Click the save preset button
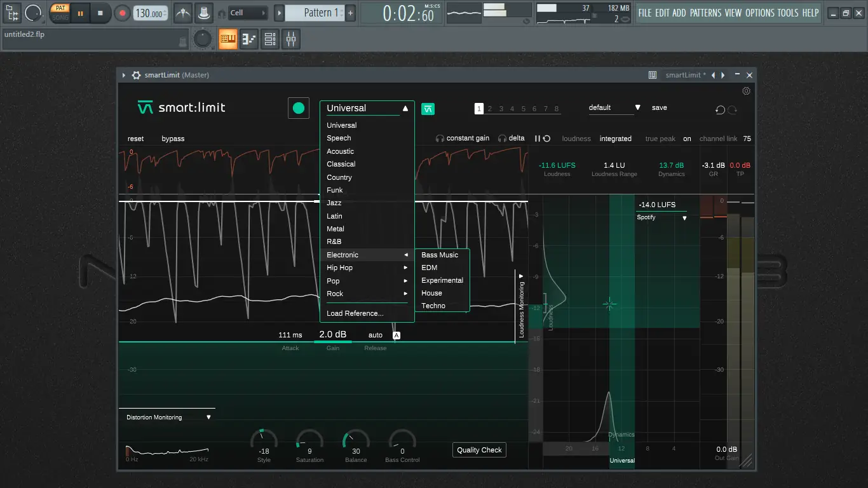Viewport: 868px width, 488px height. click(660, 107)
